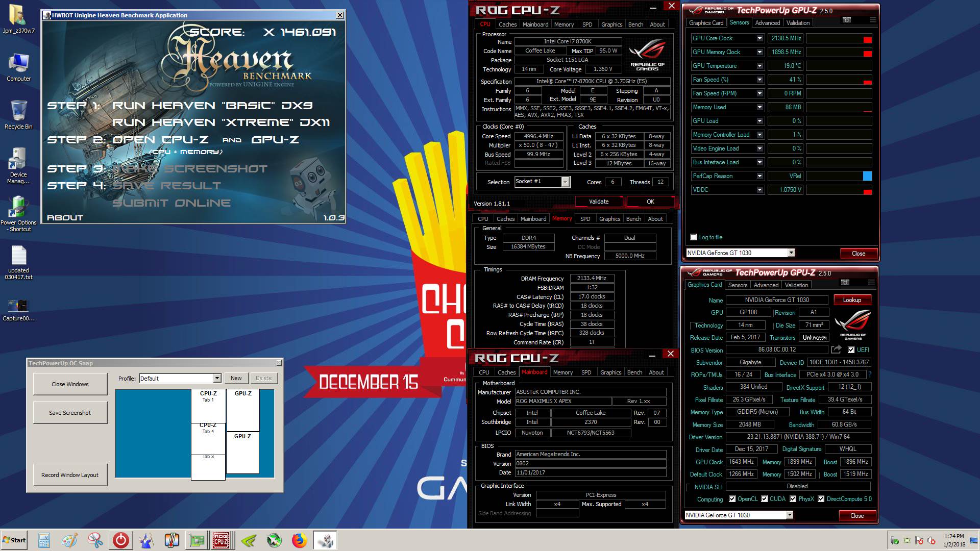This screenshot has height=551, width=980.
Task: Switch to HWBOT Heaven robot taskbar icon
Action: pos(325,540)
